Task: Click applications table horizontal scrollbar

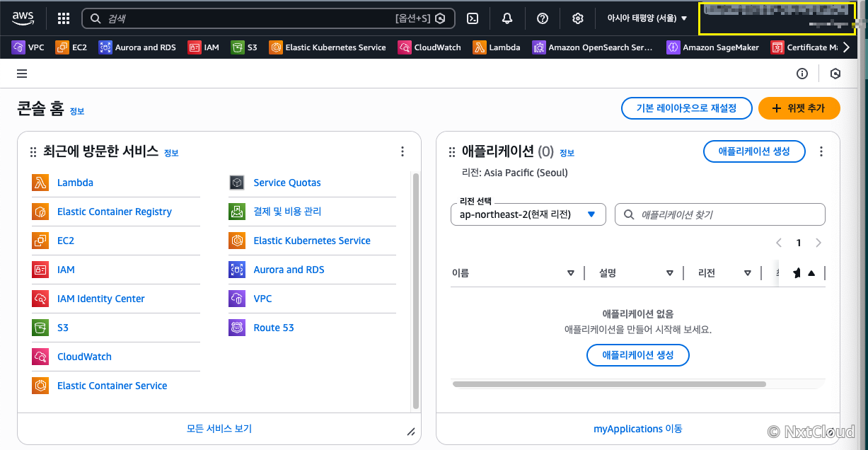Action: (x=609, y=384)
